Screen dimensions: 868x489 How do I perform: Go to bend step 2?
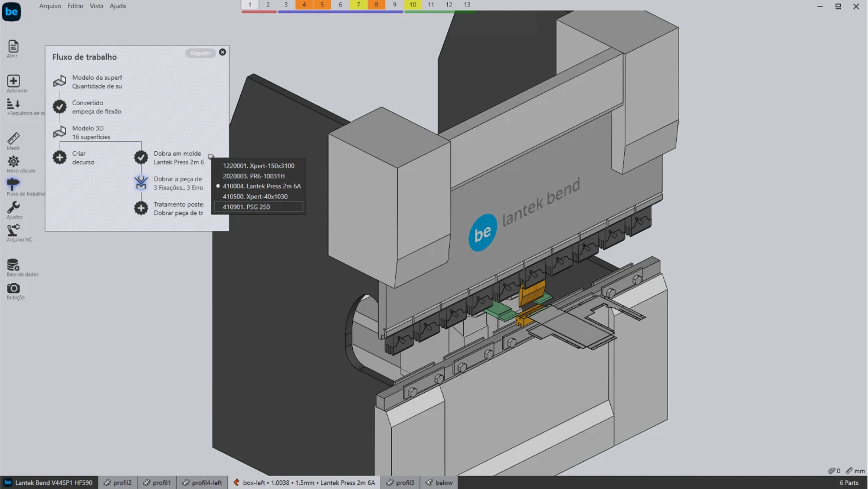(268, 5)
